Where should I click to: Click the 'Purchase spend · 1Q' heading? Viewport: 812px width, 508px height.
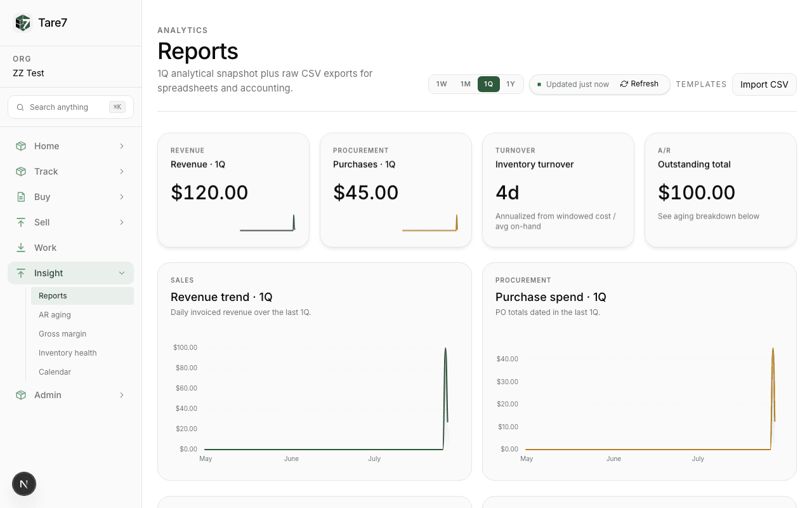(551, 297)
